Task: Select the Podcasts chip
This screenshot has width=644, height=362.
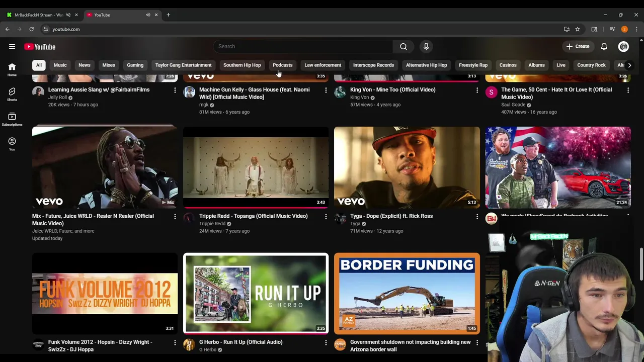Action: click(282, 65)
